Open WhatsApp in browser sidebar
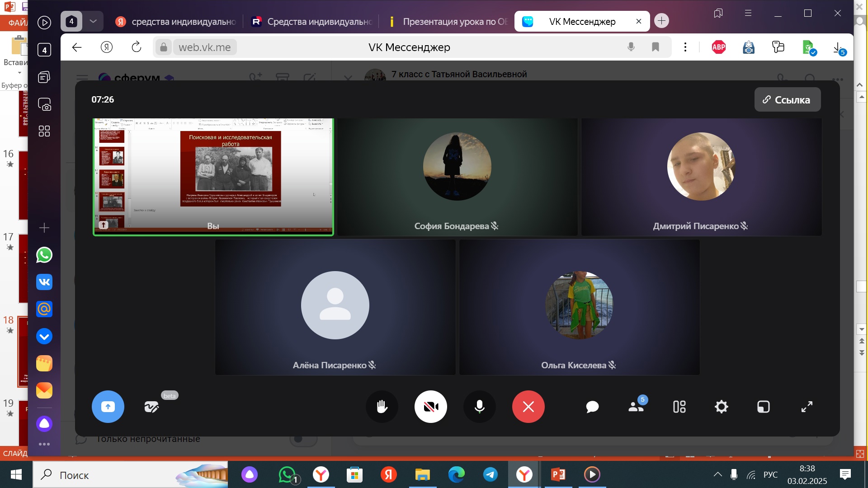The image size is (868, 488). coord(44,255)
